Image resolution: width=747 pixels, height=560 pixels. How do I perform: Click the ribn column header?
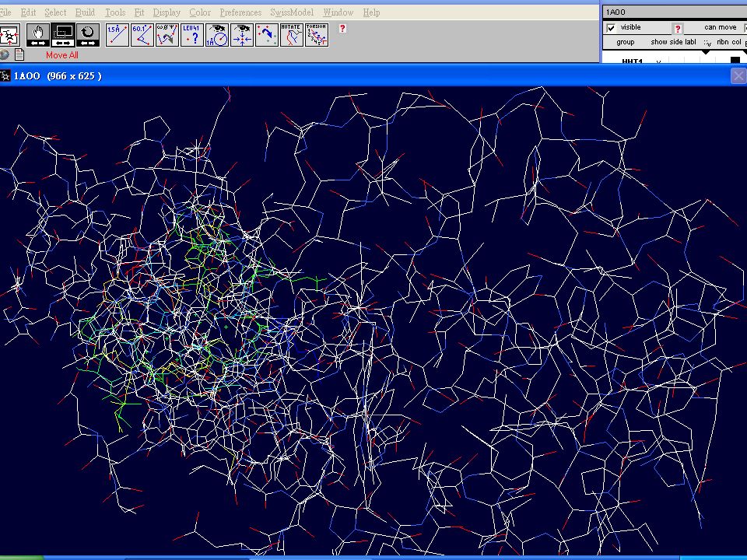click(722, 42)
